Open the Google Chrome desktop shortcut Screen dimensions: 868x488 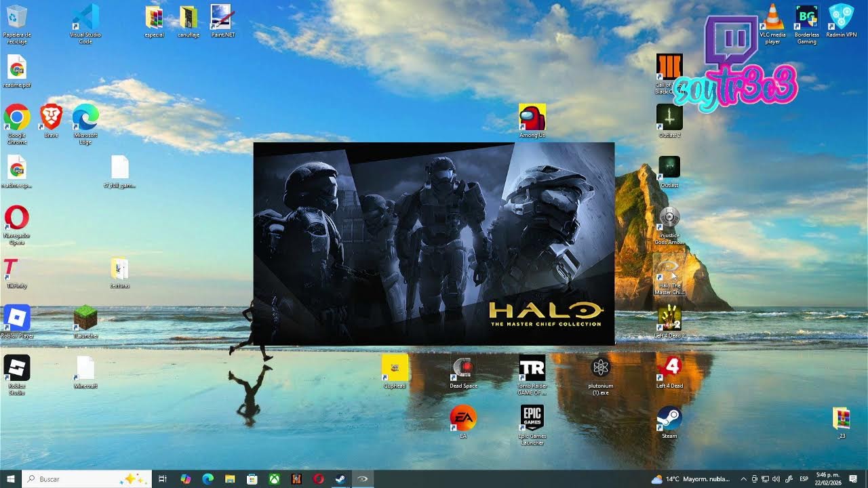(x=17, y=125)
